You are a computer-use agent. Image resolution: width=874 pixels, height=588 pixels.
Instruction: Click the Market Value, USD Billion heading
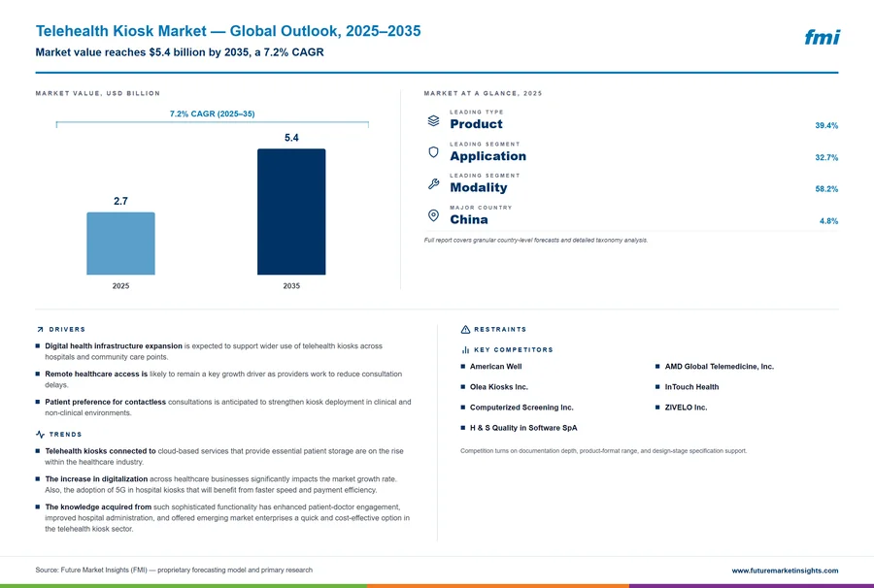tap(97, 93)
